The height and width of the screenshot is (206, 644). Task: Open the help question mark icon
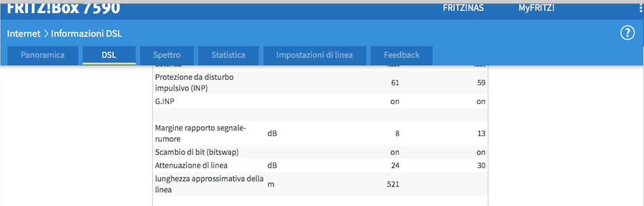(x=627, y=34)
